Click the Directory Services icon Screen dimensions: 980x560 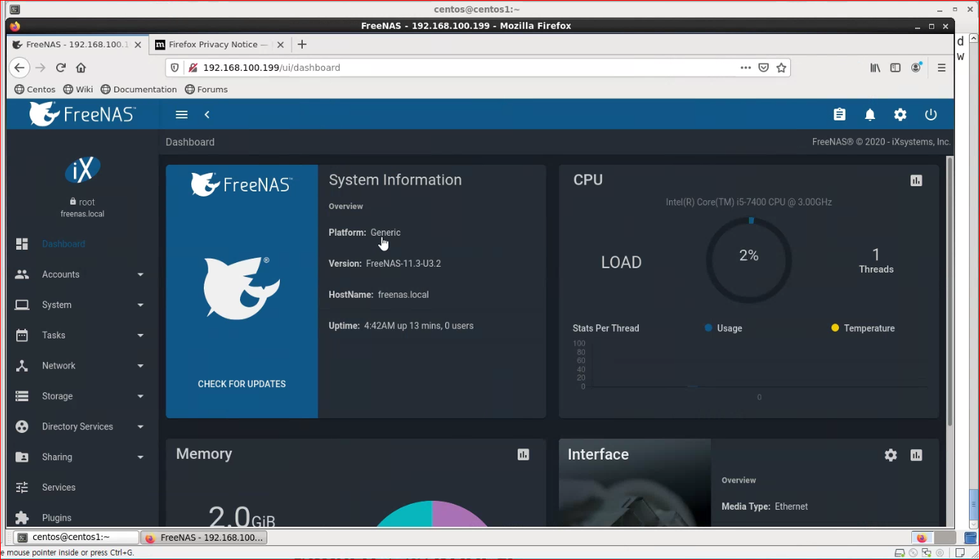tap(22, 426)
